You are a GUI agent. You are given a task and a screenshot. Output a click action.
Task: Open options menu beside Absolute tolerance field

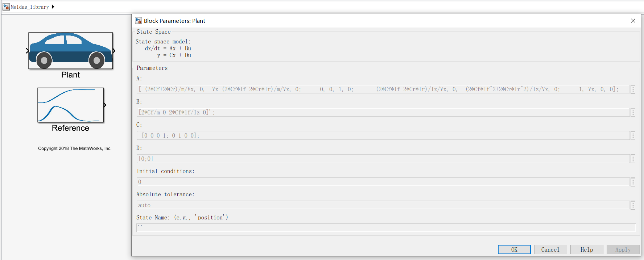[x=633, y=205]
